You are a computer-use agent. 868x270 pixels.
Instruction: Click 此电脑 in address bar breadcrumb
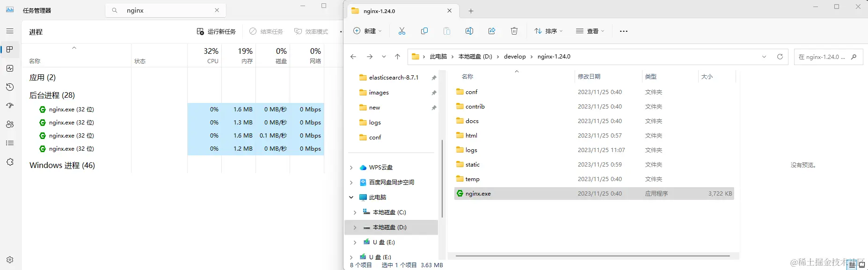[438, 57]
